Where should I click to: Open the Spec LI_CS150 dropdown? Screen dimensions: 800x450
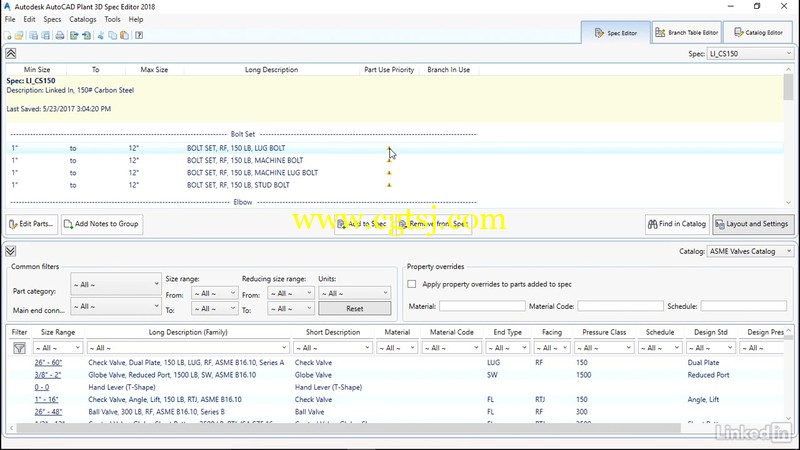click(750, 54)
